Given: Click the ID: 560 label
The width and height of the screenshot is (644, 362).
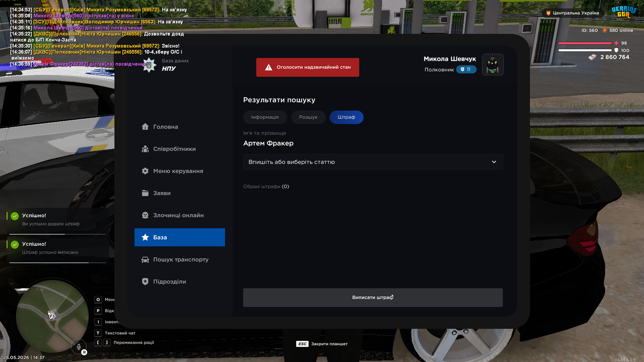Looking at the screenshot, I should coord(590,31).
